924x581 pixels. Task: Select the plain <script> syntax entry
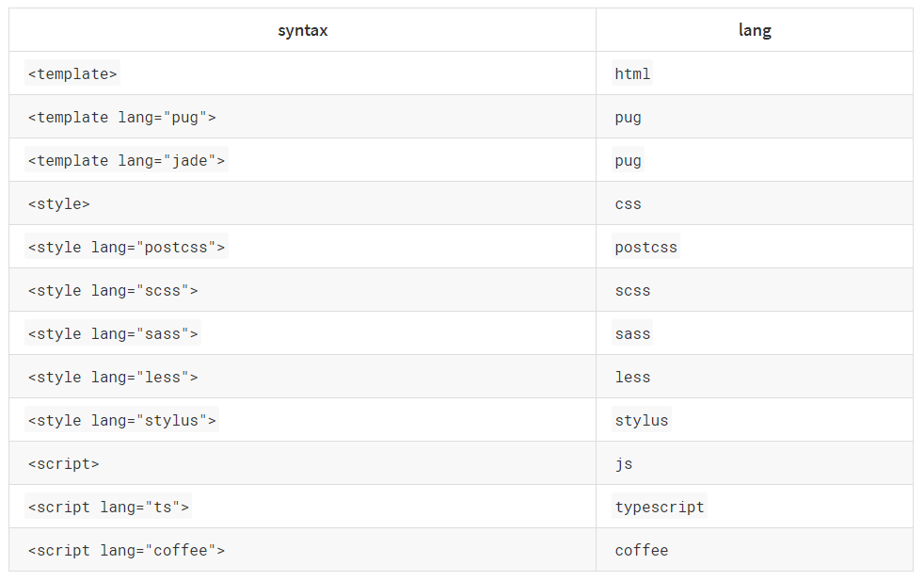click(x=62, y=463)
